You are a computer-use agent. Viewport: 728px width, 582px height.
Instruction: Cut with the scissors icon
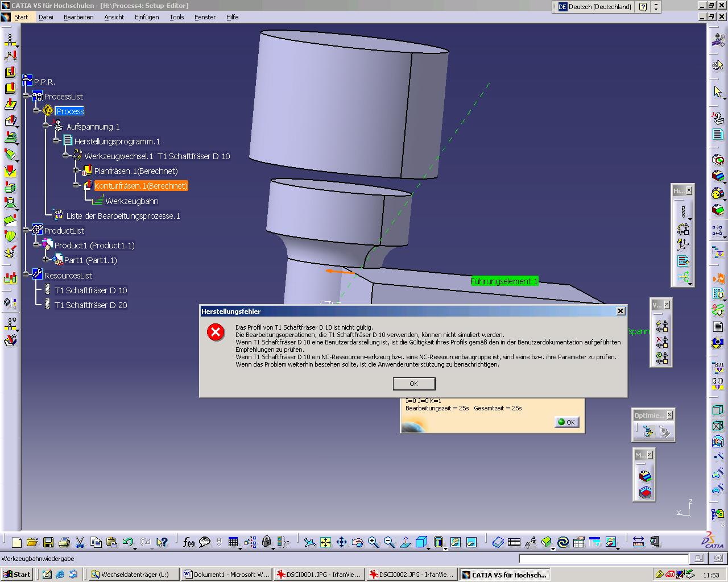pyautogui.click(x=80, y=542)
